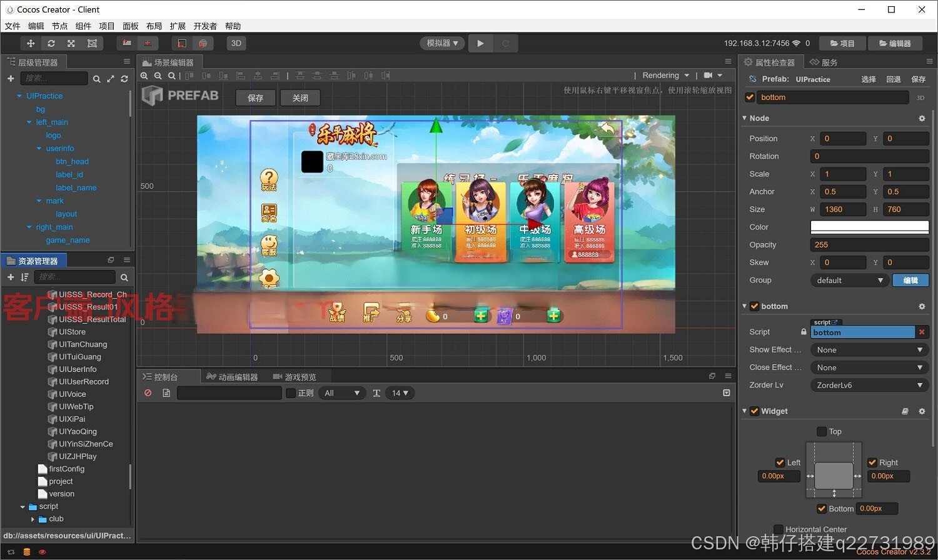Open the simulator platform dropdown
938x560 pixels.
[442, 43]
